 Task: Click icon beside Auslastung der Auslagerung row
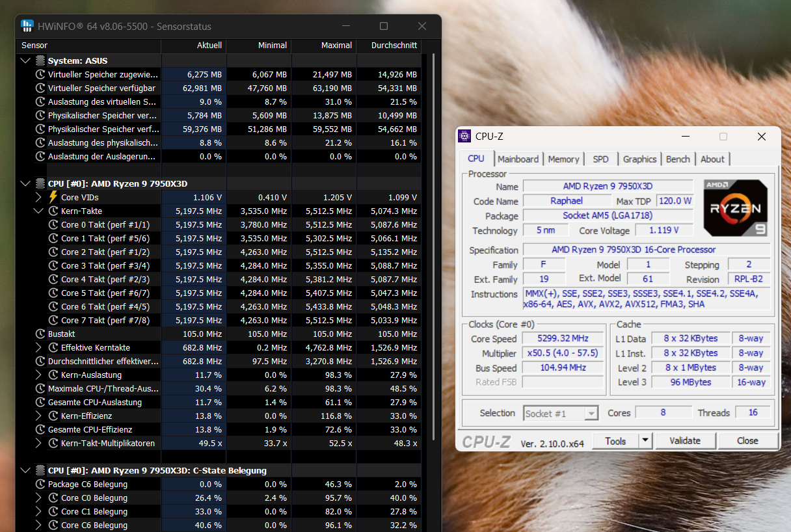tap(40, 156)
